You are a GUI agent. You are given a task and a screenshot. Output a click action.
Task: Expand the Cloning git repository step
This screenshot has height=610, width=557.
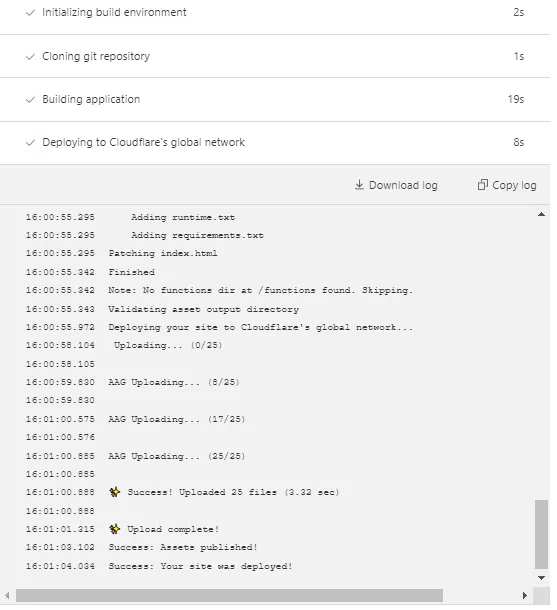[275, 56]
